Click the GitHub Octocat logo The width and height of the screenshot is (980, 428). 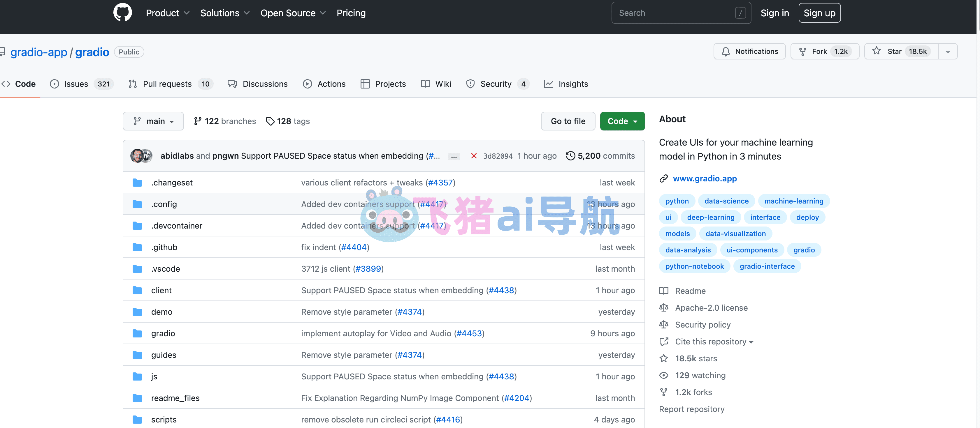coord(122,13)
